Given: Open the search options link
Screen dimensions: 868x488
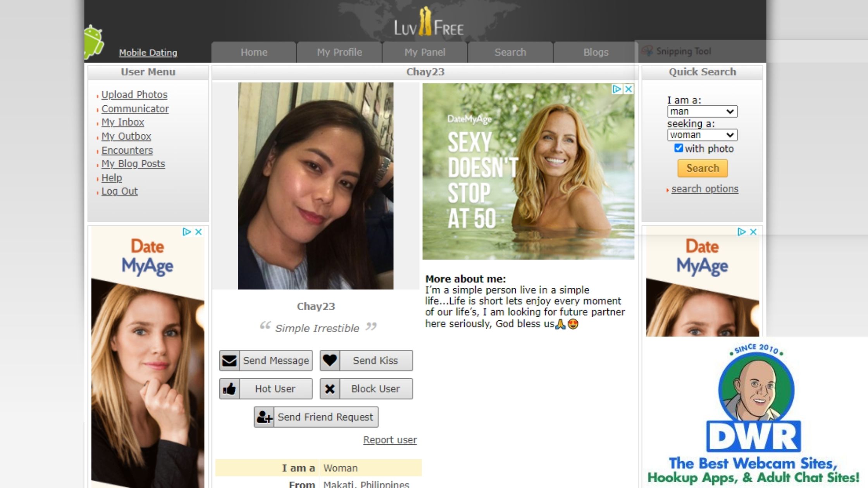Looking at the screenshot, I should [x=704, y=189].
